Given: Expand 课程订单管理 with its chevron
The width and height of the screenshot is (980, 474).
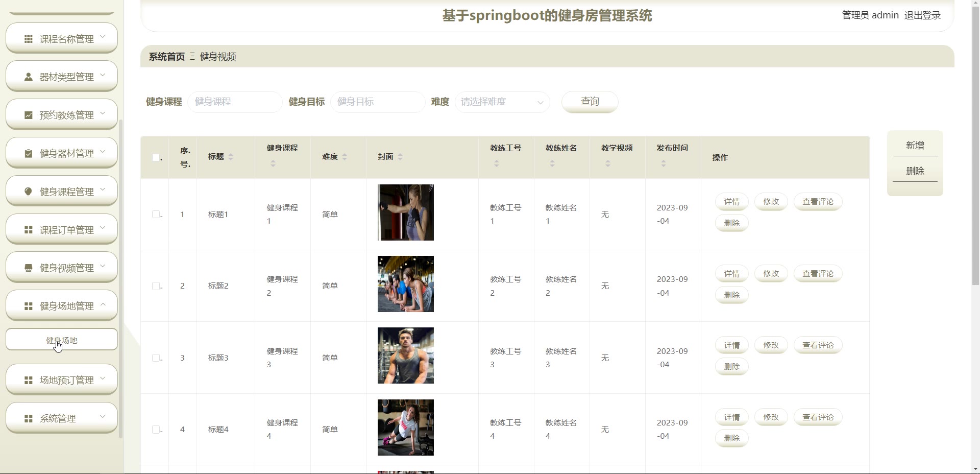Looking at the screenshot, I should point(103,227).
